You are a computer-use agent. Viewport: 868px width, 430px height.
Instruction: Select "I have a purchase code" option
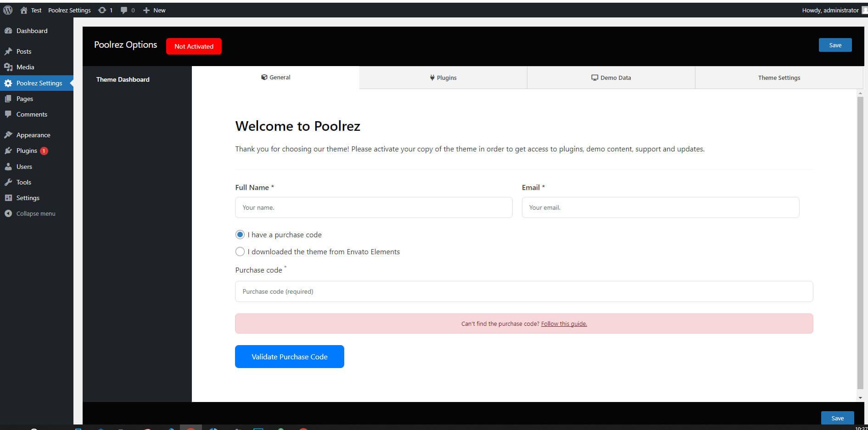pos(240,235)
